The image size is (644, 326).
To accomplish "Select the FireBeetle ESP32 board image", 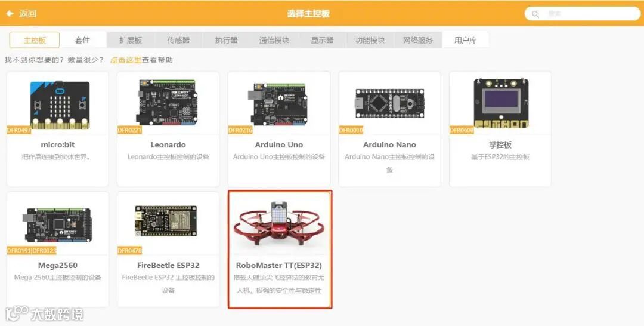I will click(166, 221).
